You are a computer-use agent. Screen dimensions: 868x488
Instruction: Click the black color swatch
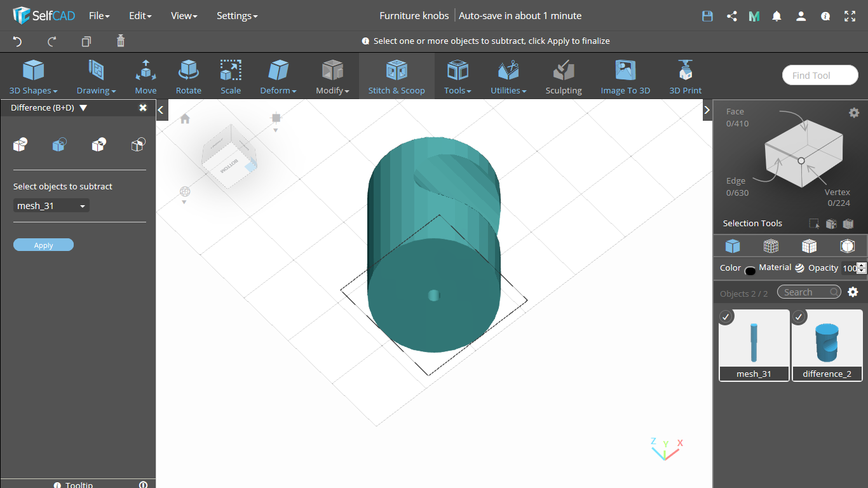point(750,271)
